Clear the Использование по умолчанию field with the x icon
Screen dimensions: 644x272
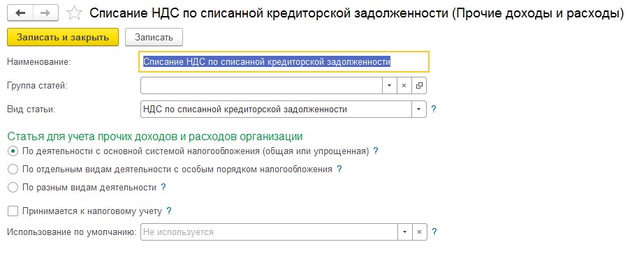point(419,232)
